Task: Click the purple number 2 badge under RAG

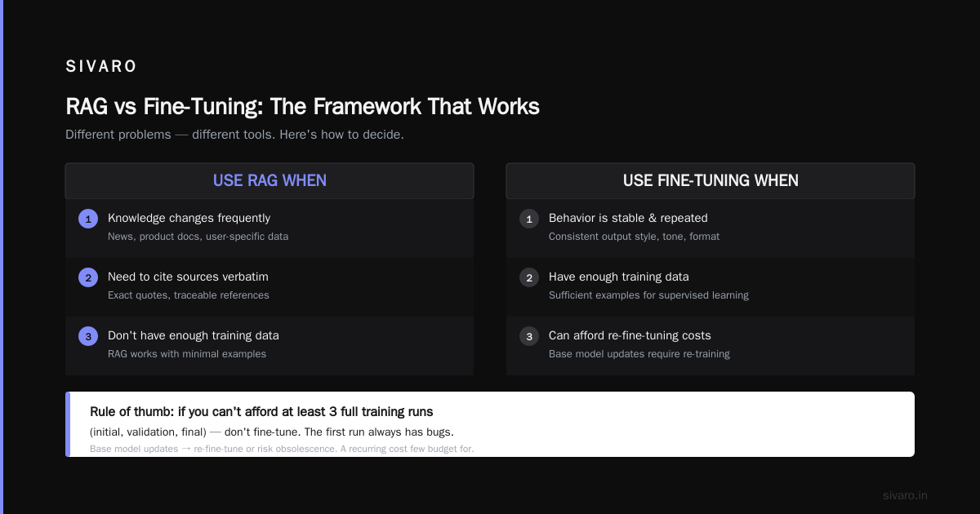Action: point(88,277)
